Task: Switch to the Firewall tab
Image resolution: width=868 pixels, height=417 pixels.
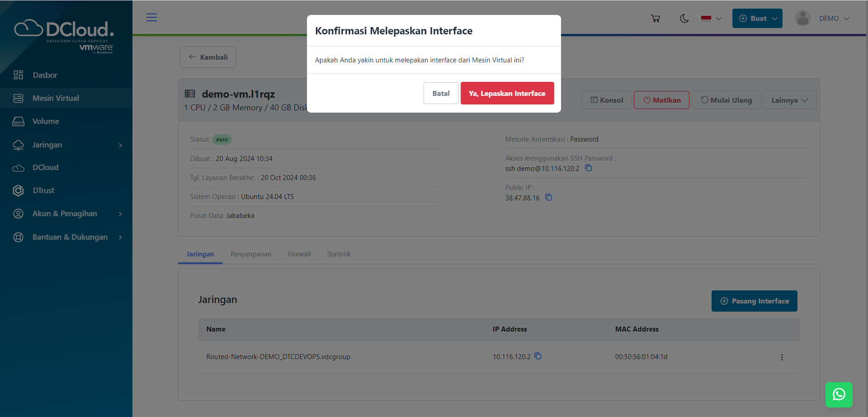Action: click(299, 254)
